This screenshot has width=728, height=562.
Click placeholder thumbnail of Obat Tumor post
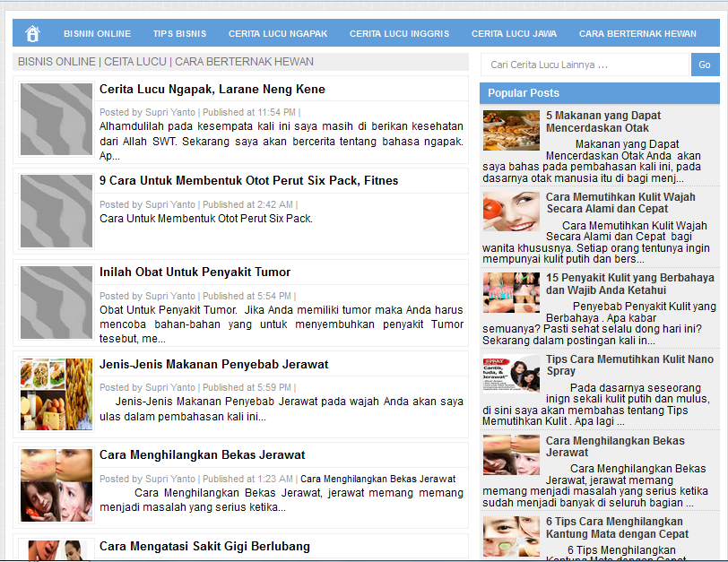pos(56,302)
